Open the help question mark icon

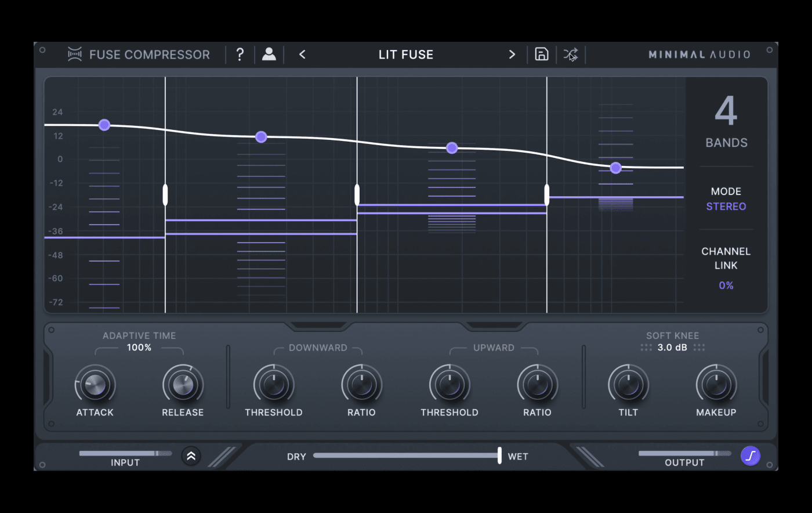pos(240,55)
